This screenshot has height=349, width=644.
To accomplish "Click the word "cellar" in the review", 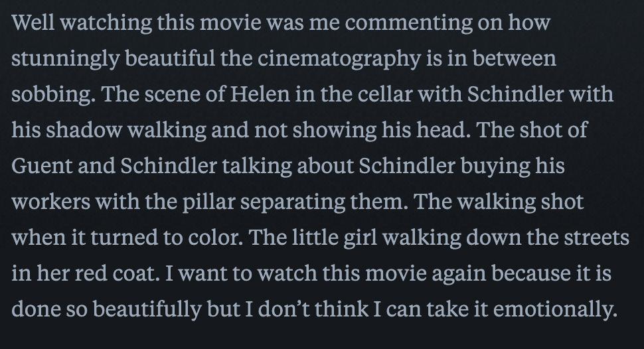I will pyautogui.click(x=385, y=94).
